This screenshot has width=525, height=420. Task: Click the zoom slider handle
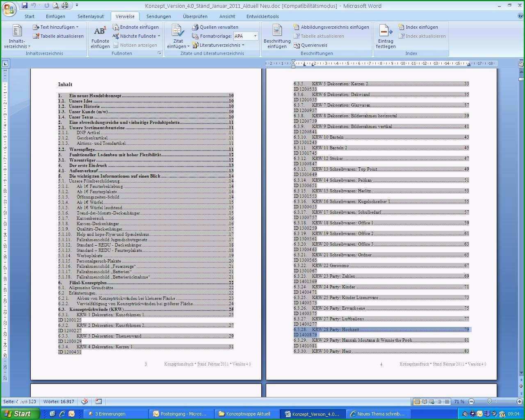(x=489, y=402)
